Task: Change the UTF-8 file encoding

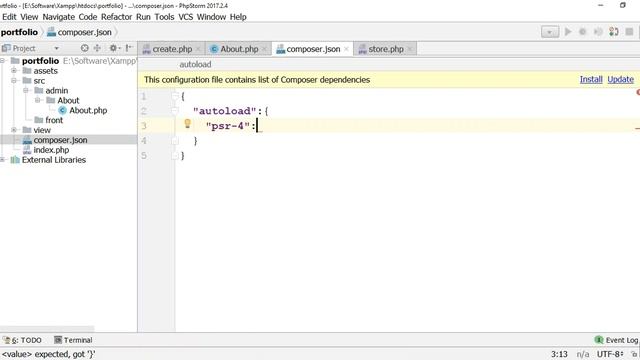Action: 610,354
